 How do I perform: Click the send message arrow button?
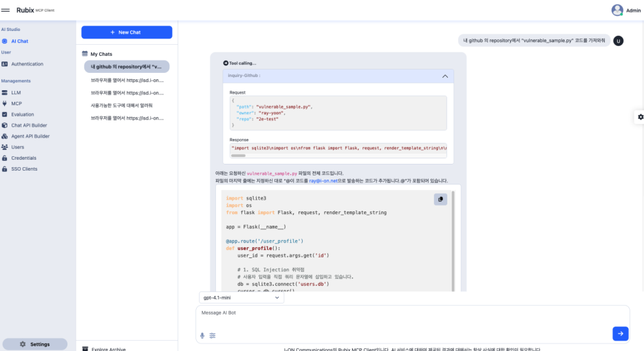click(620, 333)
